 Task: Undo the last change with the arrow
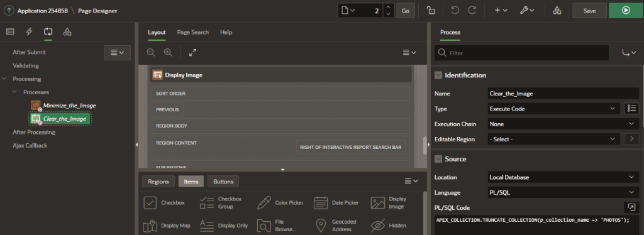455,11
